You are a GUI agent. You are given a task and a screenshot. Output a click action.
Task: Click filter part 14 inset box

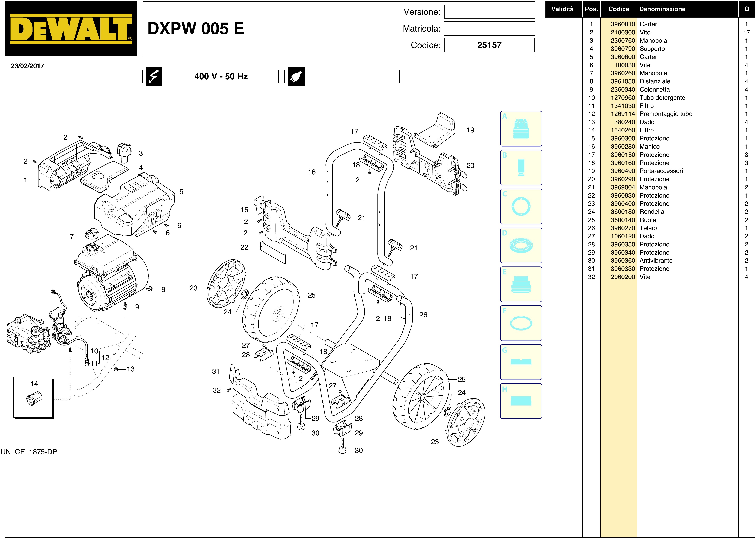(33, 398)
